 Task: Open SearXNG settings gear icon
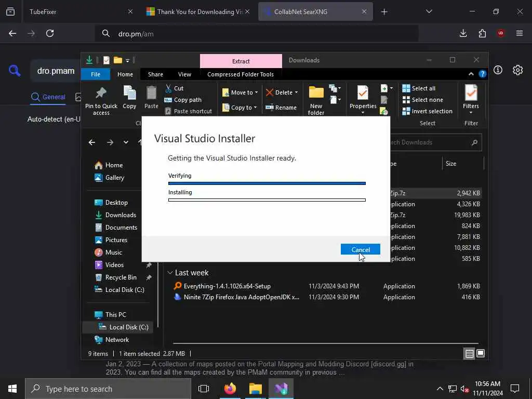coord(517,70)
